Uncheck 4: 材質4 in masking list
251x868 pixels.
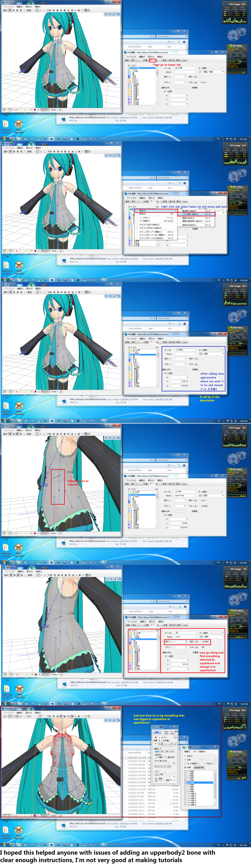[x=186, y=780]
